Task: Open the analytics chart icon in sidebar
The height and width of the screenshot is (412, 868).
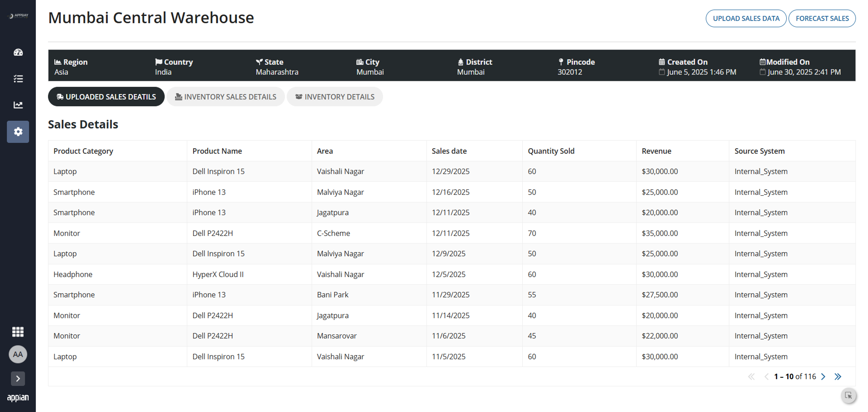Action: coord(18,105)
